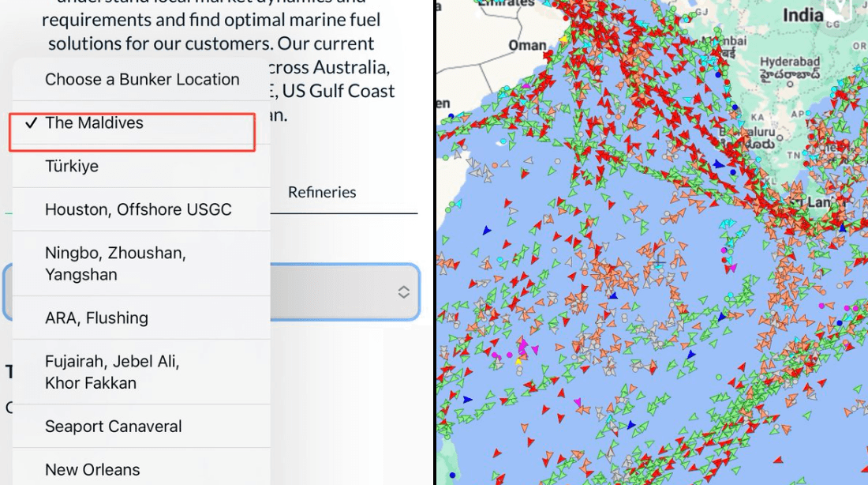The height and width of the screenshot is (485, 868).
Task: Choose Türkiye from the bunker list
Action: (x=72, y=167)
